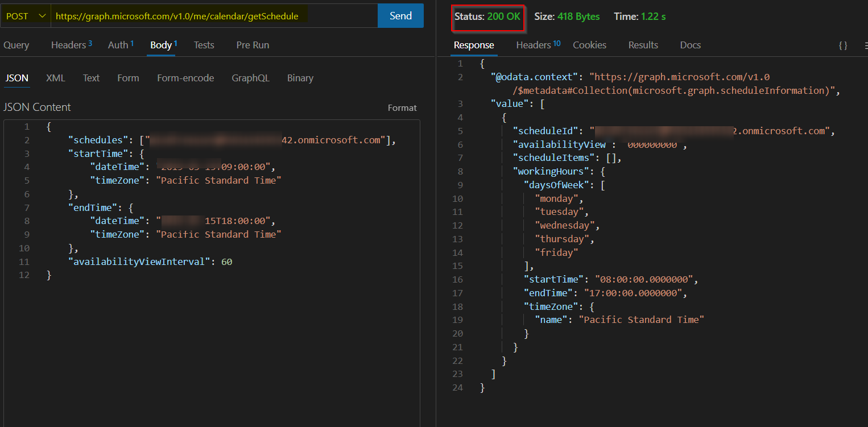868x427 pixels.
Task: Select Text body type
Action: [91, 78]
